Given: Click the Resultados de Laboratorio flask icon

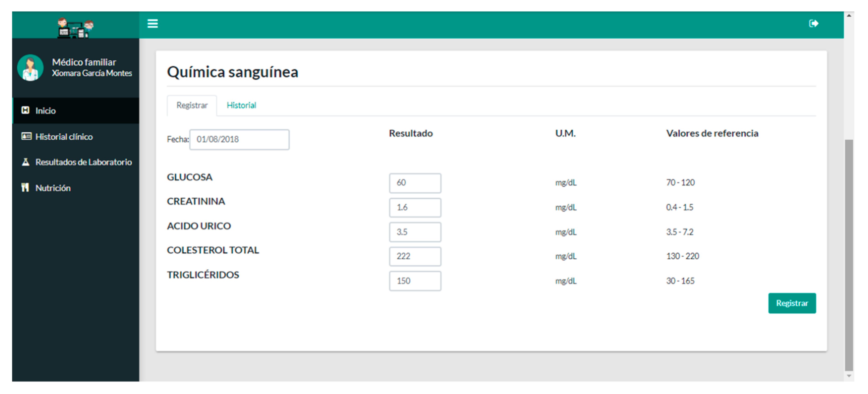Looking at the screenshot, I should [25, 162].
